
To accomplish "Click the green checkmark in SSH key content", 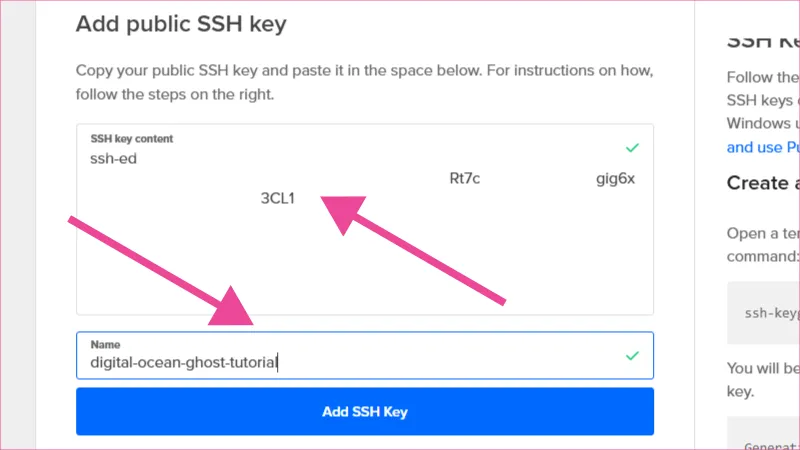I will 631,147.
